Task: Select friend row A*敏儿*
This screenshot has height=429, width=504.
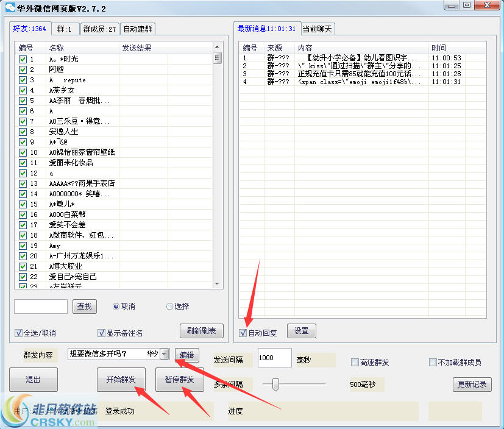Action: tap(114, 204)
